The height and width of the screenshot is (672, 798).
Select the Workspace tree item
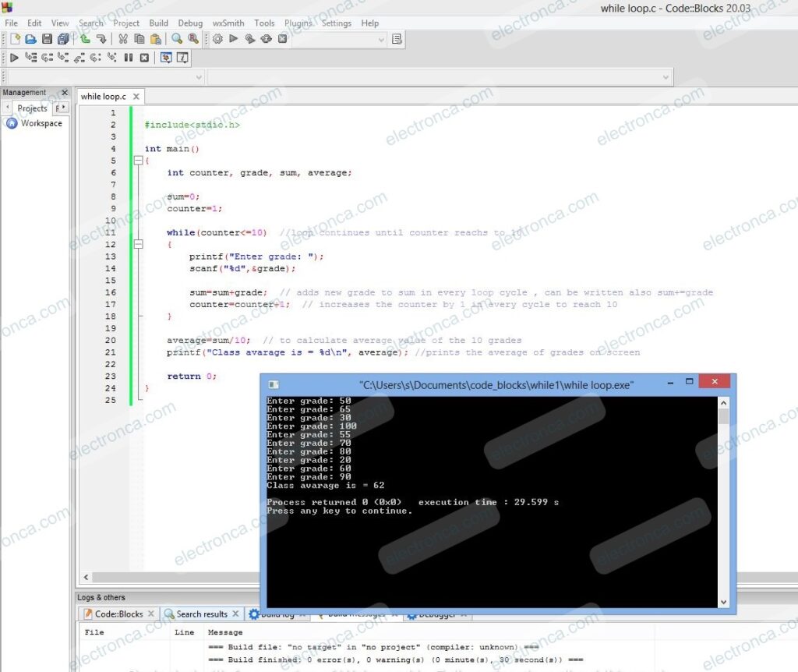click(x=41, y=123)
